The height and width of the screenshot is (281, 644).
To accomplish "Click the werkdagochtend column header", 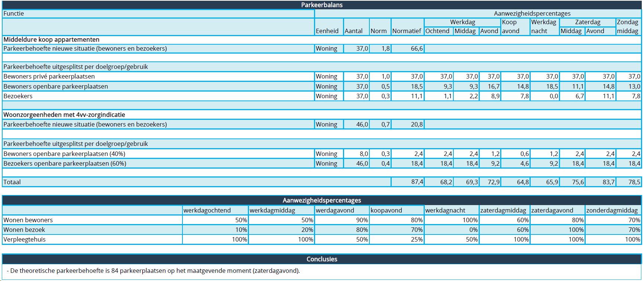I will point(207,210).
